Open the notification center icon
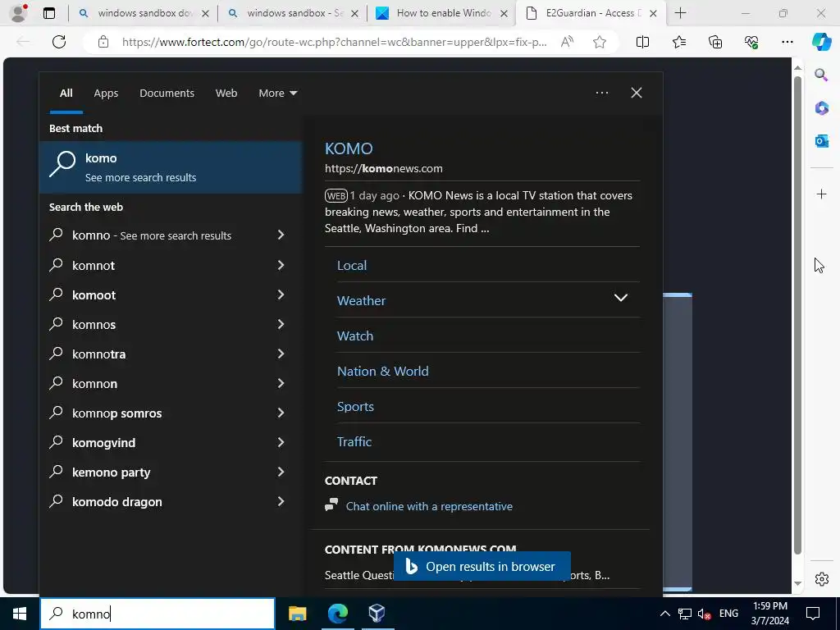Image resolution: width=840 pixels, height=630 pixels. [x=813, y=614]
